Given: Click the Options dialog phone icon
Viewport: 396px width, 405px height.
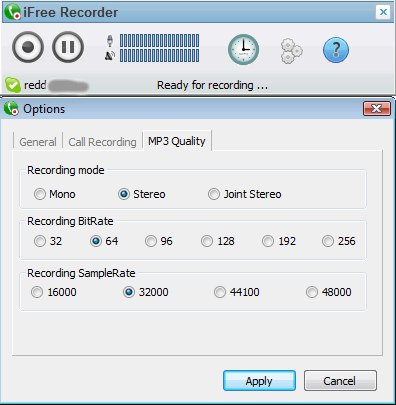Looking at the screenshot, I should (11, 108).
